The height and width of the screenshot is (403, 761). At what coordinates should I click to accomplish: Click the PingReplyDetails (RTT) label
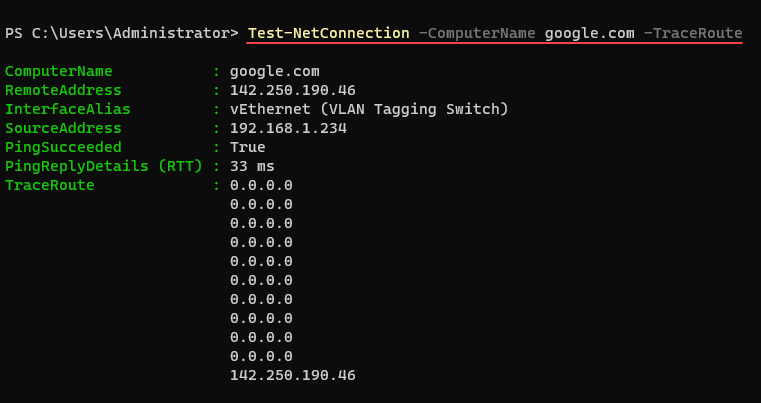click(104, 166)
